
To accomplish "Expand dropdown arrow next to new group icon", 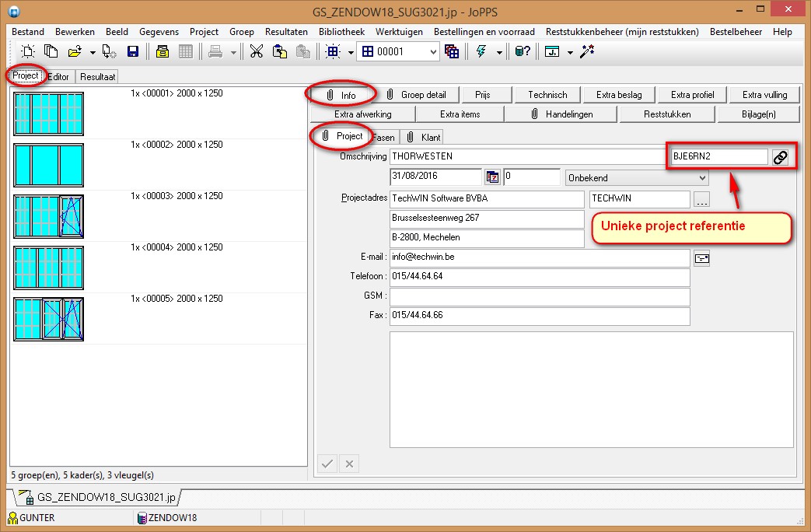I will [x=351, y=52].
